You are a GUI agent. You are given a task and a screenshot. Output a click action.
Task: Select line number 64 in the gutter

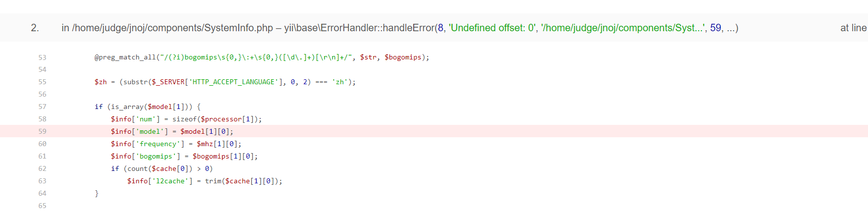pos(42,194)
